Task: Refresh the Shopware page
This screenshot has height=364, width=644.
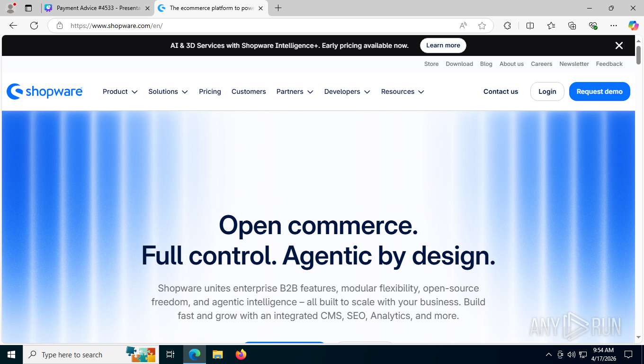Action: (34, 26)
